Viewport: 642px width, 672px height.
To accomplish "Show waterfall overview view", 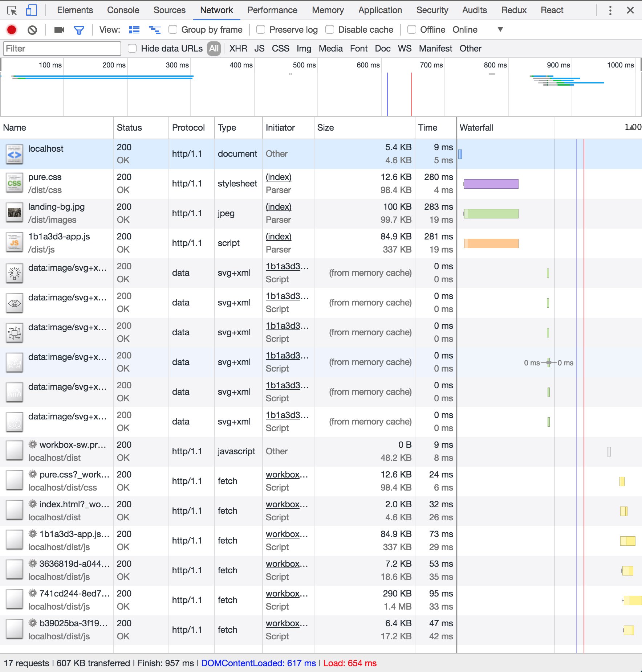I will click(155, 30).
